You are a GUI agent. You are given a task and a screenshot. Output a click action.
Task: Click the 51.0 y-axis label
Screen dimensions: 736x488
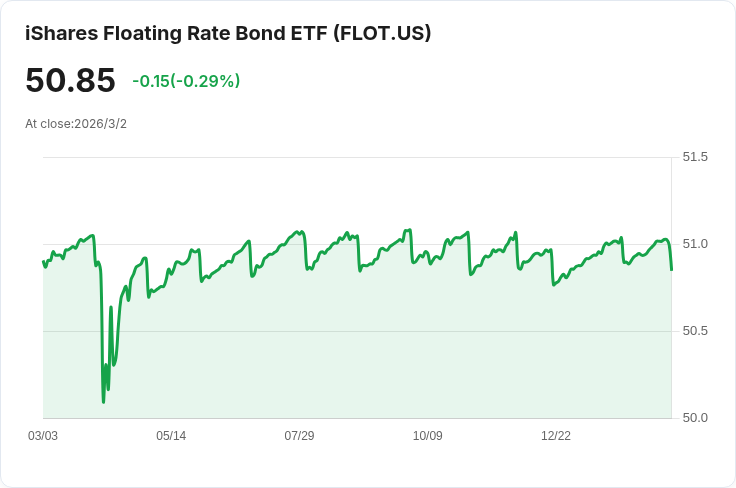click(695, 244)
